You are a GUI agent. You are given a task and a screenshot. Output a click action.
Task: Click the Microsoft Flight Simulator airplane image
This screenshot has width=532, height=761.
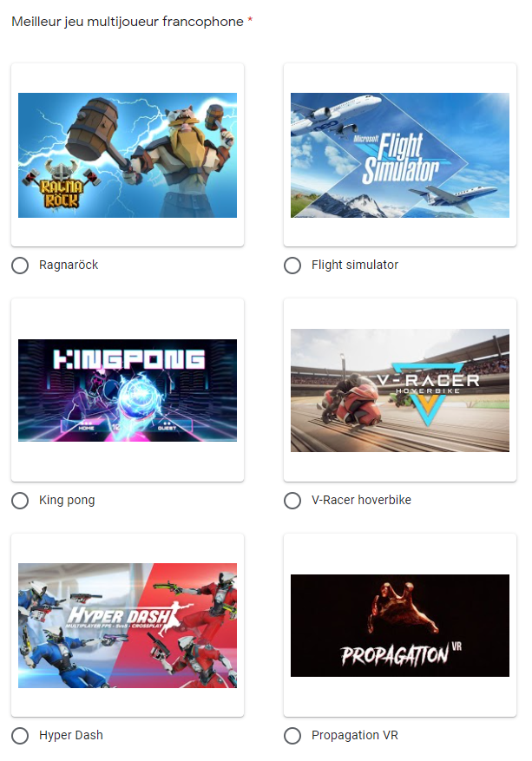(400, 155)
